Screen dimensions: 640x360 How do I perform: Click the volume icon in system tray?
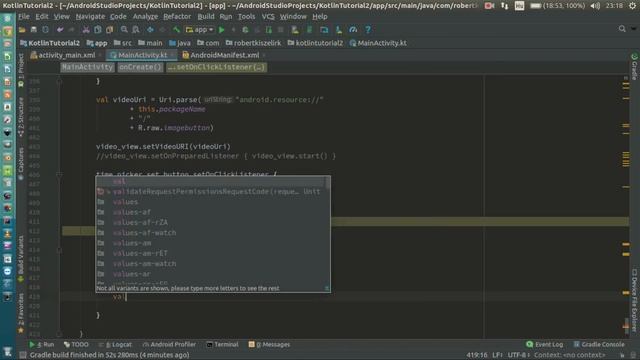pos(595,6)
